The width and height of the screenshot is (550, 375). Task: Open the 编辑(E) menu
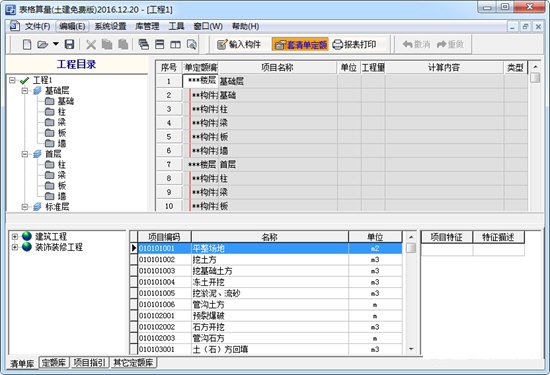click(72, 26)
